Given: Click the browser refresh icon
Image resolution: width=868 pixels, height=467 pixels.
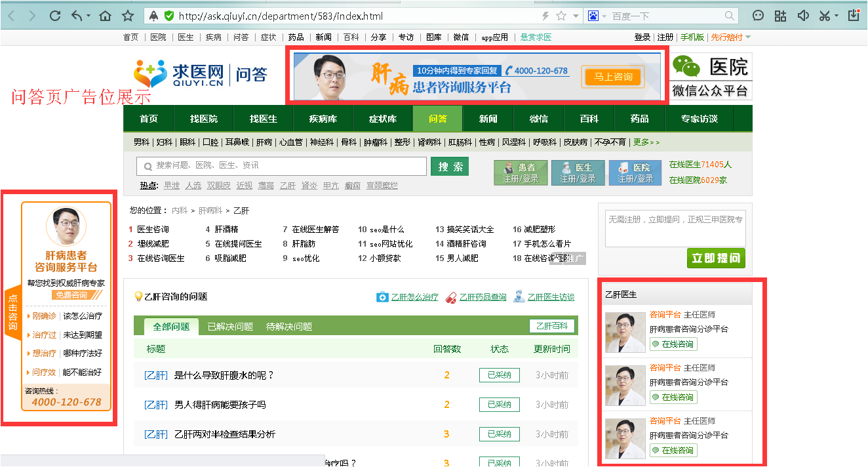Looking at the screenshot, I should coord(55,16).
